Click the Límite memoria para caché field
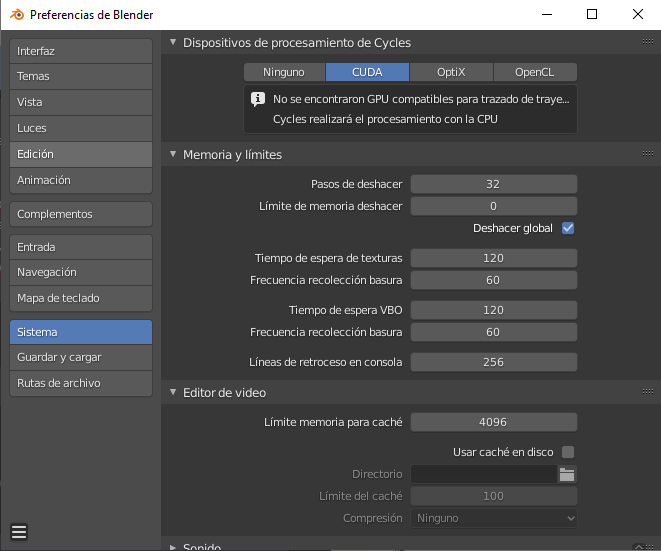Image resolution: width=661 pixels, height=551 pixels. [494, 422]
